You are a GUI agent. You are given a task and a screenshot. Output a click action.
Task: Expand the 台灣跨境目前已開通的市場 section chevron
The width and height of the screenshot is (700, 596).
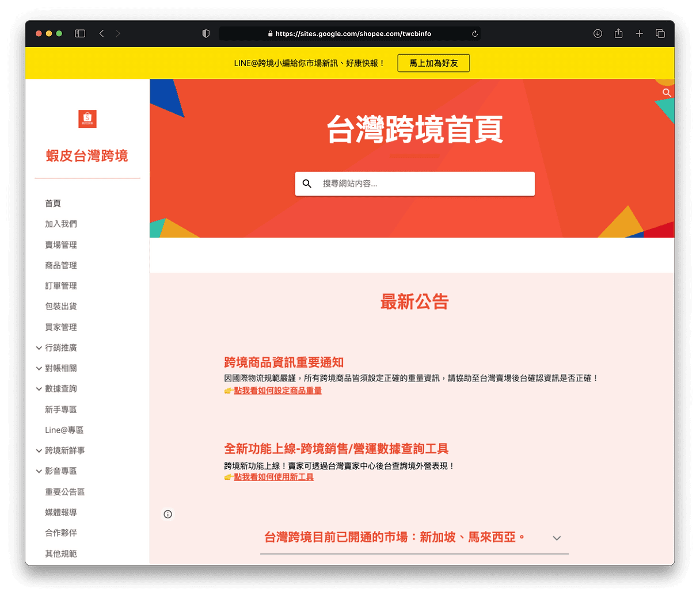coord(557,538)
